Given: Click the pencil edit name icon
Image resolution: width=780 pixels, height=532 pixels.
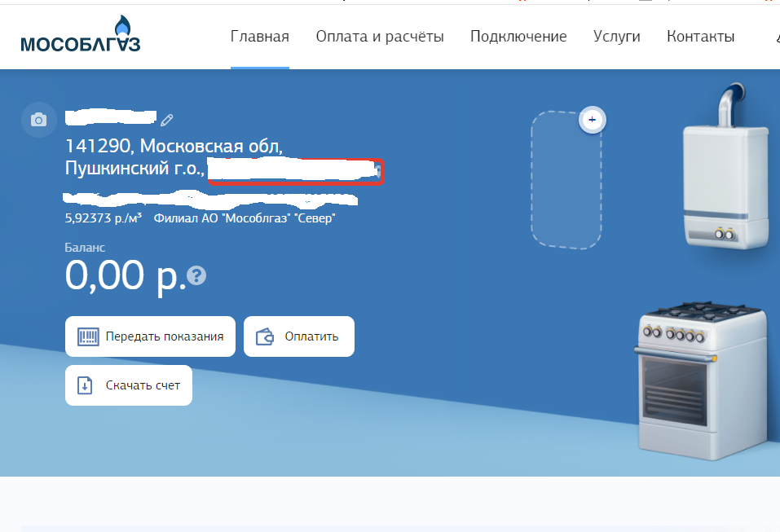Looking at the screenshot, I should (x=166, y=120).
